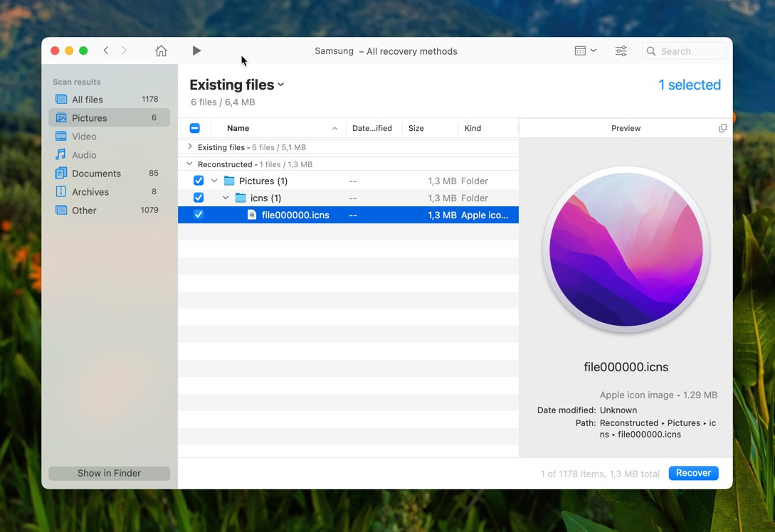
Task: Click the file000000.icns file icon
Action: [252, 215]
